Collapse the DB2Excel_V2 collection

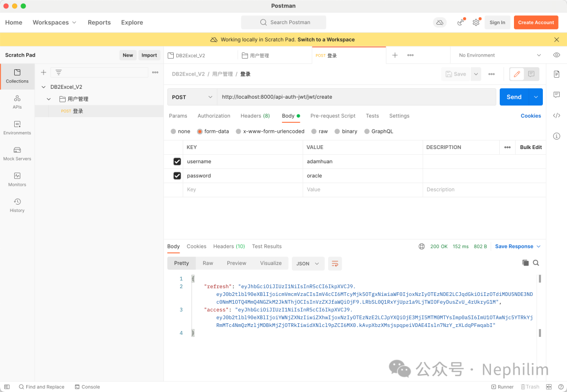click(44, 87)
